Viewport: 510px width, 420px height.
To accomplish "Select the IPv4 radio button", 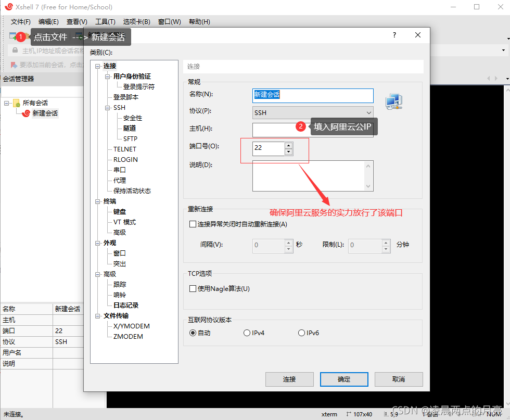I will (247, 333).
